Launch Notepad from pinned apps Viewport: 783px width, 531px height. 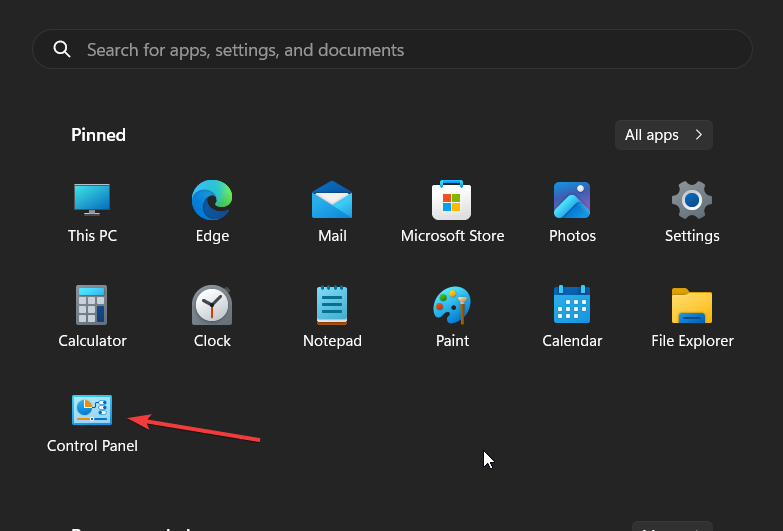tap(332, 306)
